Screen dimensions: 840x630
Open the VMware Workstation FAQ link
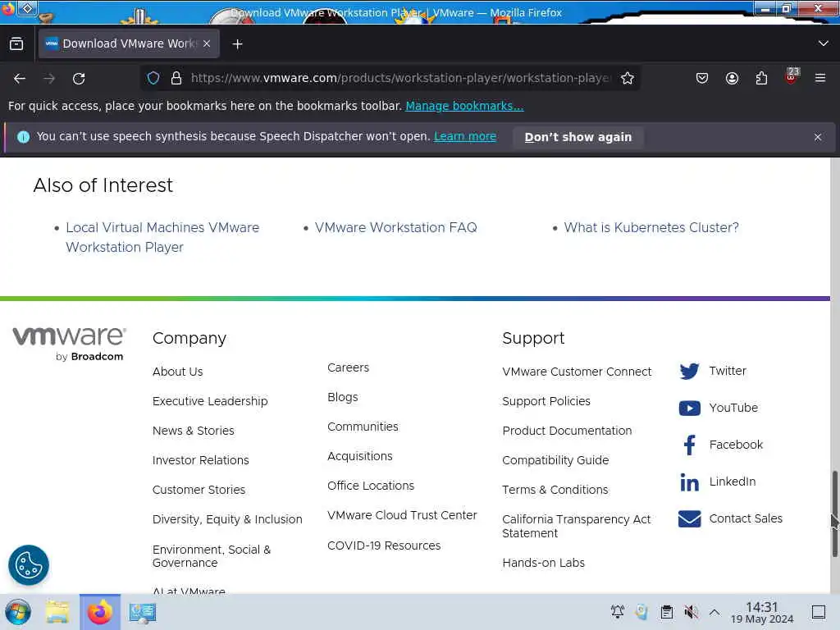396,228
